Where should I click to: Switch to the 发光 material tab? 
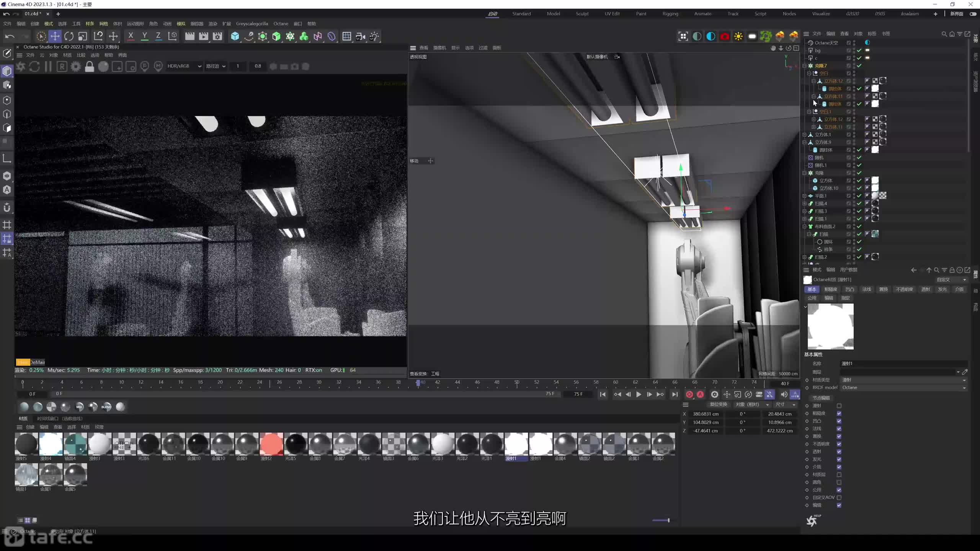point(942,290)
